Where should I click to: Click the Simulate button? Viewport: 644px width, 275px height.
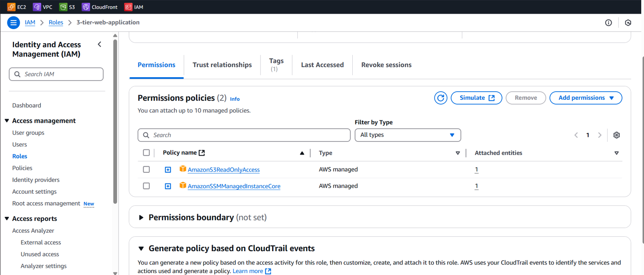[477, 98]
